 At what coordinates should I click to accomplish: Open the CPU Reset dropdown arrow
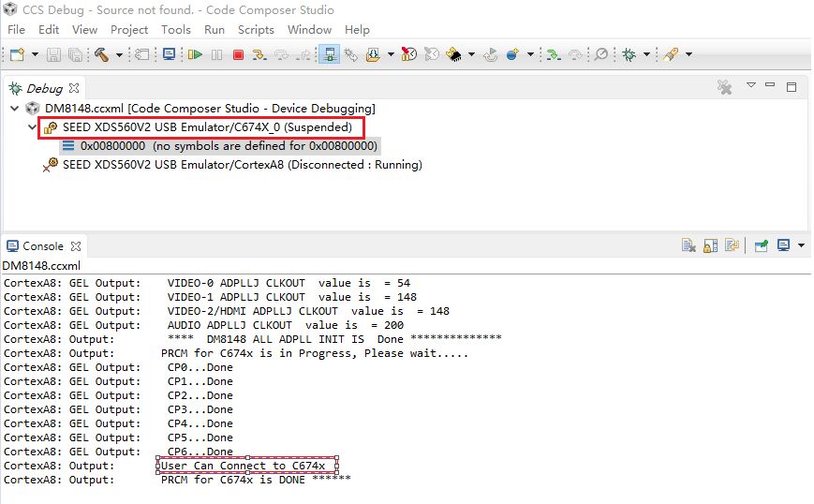coord(471,54)
